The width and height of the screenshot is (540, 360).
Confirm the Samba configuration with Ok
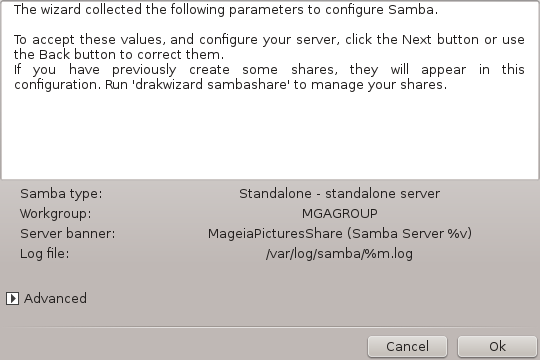[x=497, y=347]
